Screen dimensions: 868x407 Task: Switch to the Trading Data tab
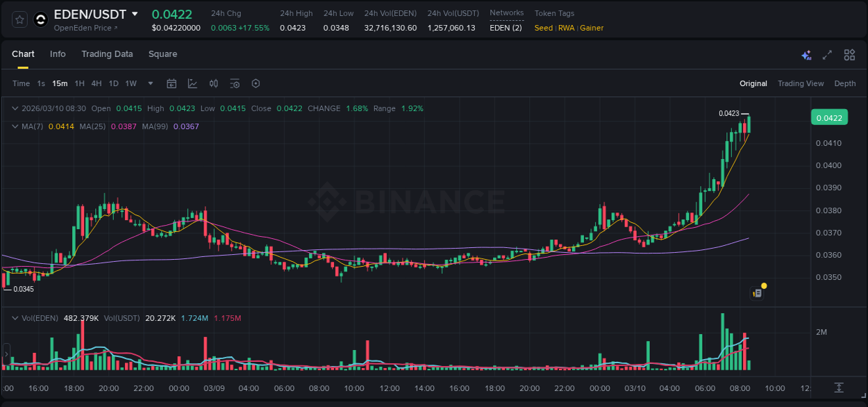107,53
